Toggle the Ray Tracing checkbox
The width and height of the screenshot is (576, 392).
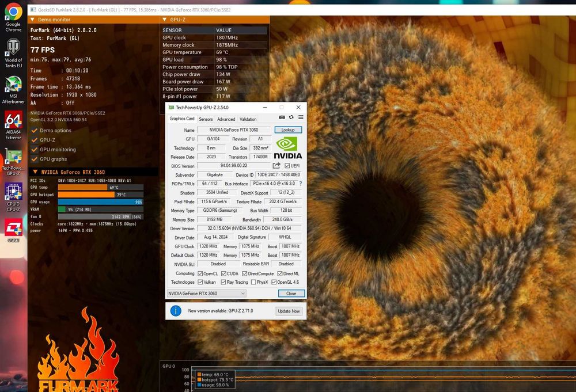(x=223, y=282)
